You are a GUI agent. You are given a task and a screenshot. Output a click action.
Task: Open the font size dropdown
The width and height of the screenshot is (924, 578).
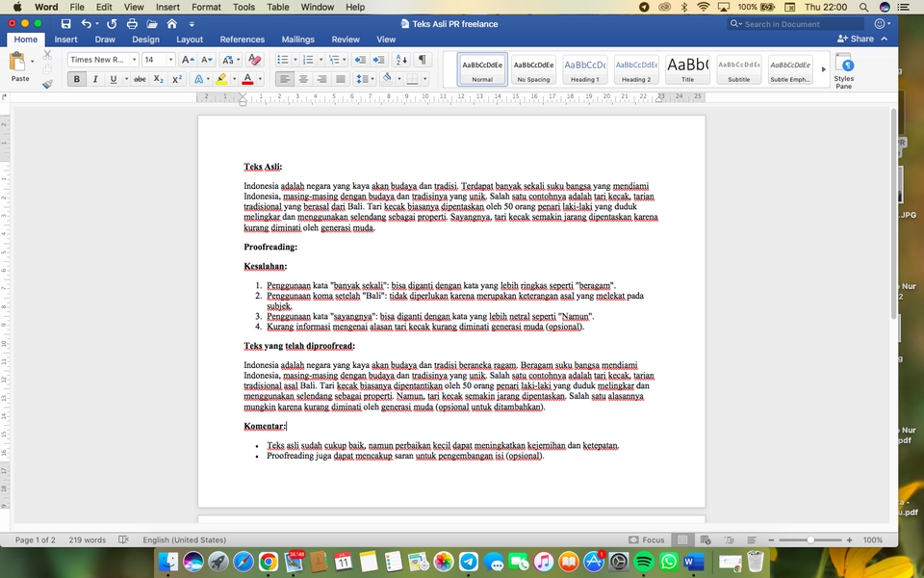tap(171, 59)
